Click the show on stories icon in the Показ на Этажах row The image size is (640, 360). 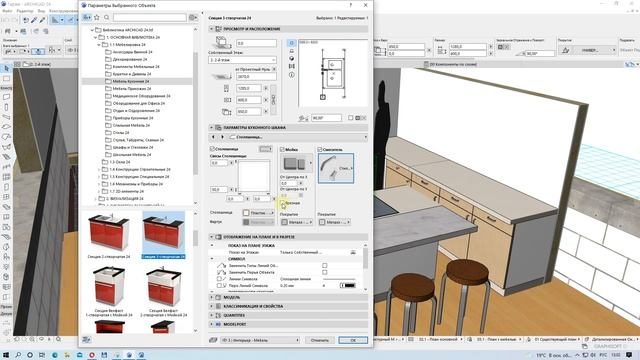(x=353, y=253)
